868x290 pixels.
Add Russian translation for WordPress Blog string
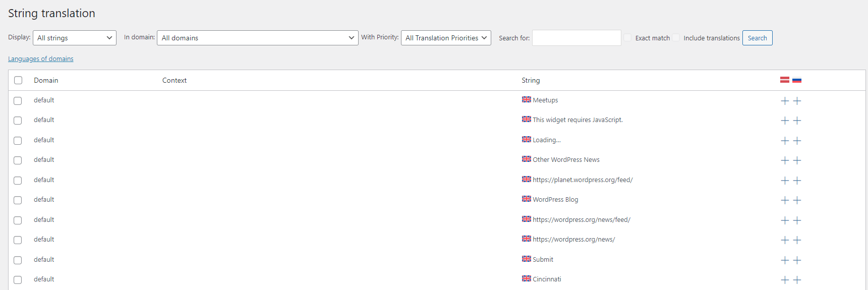pos(797,200)
